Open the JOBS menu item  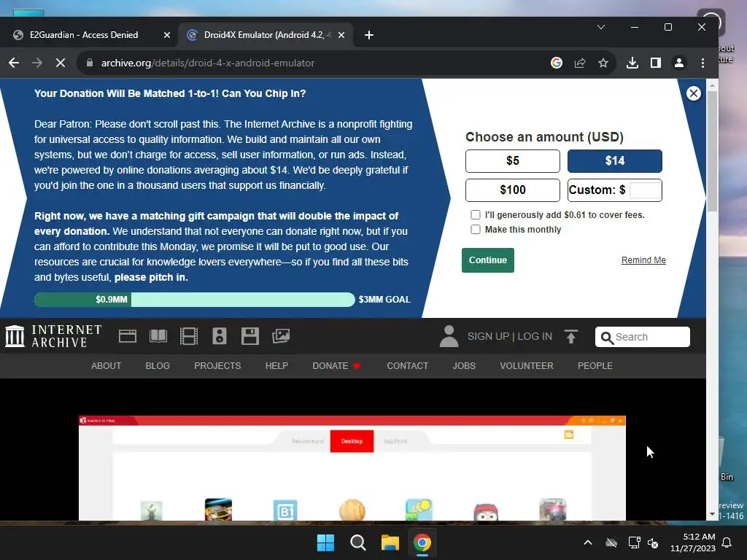pos(464,366)
